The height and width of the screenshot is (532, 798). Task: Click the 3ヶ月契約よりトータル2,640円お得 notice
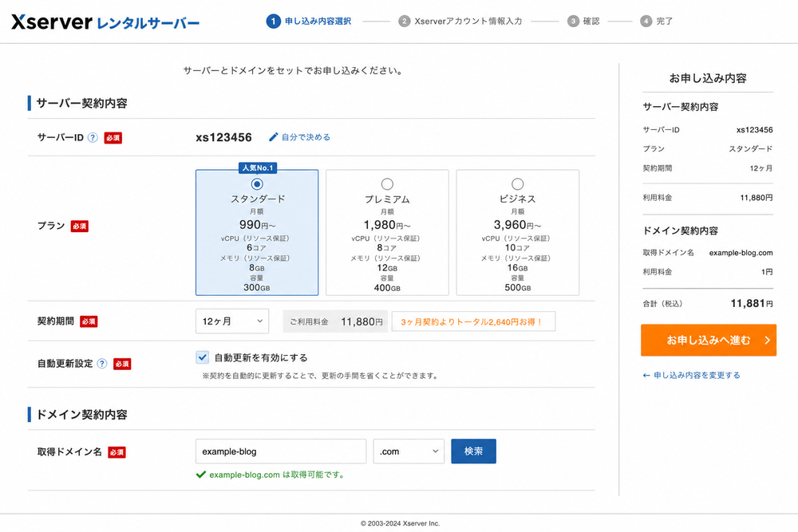point(473,321)
